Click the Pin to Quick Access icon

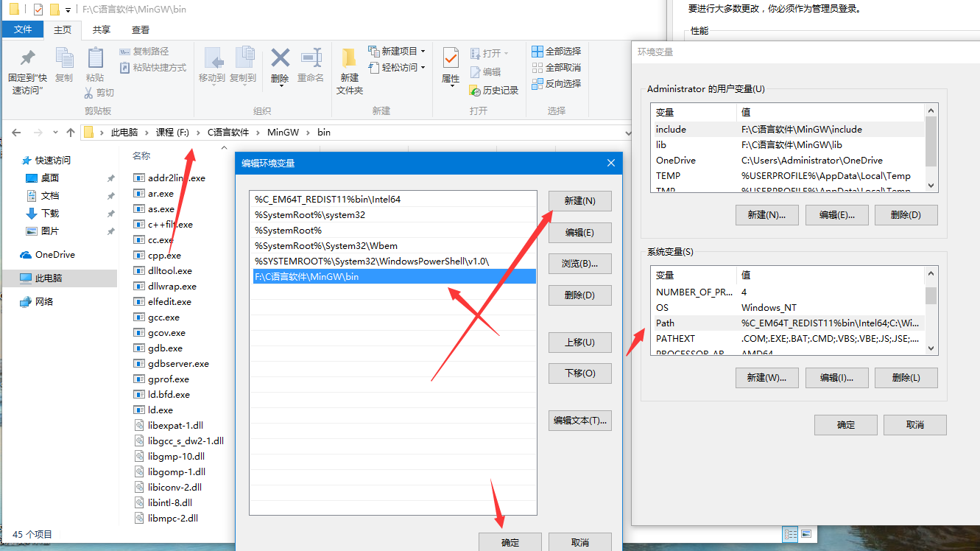27,59
